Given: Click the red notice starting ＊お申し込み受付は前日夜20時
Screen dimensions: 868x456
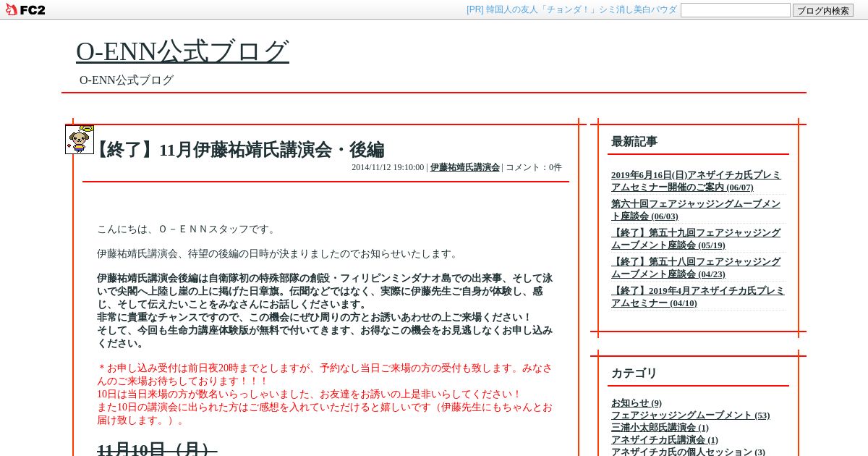Looking at the screenshot, I should click(325, 394).
